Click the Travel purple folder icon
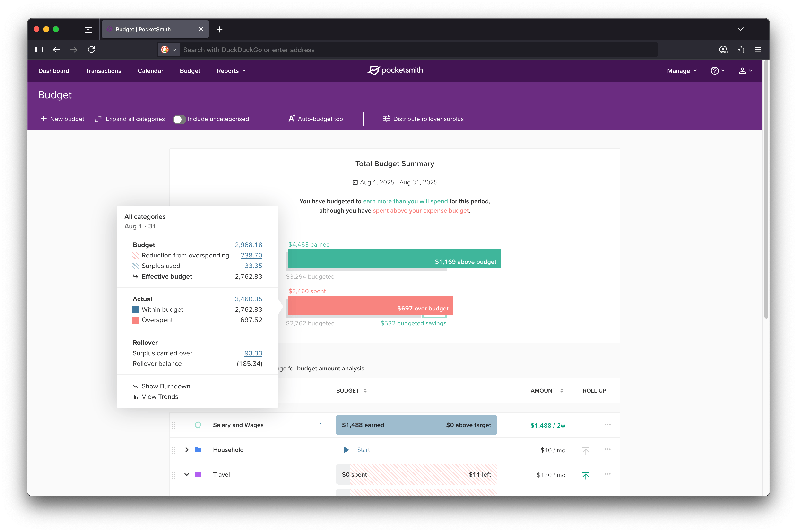 coord(198,474)
